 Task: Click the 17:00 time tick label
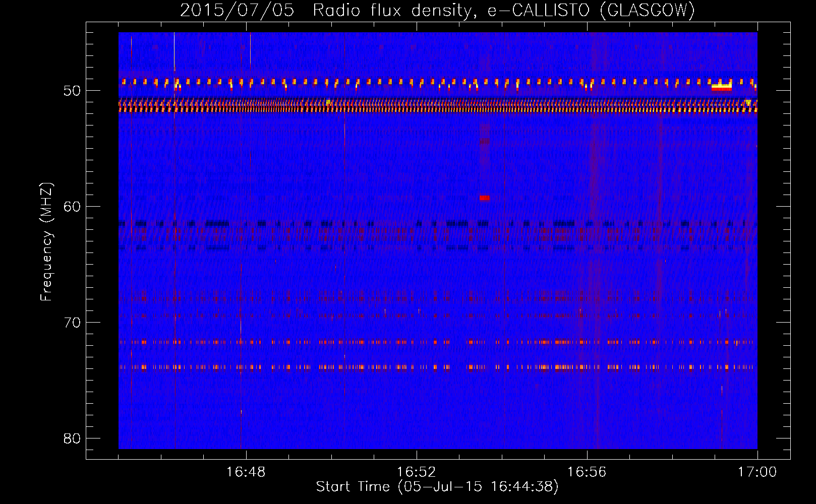pos(757,472)
